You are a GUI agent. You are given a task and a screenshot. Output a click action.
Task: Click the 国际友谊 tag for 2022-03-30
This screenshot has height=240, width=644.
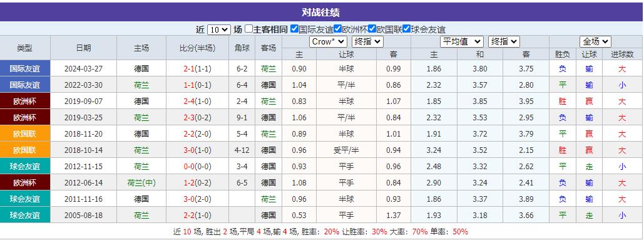25,85
